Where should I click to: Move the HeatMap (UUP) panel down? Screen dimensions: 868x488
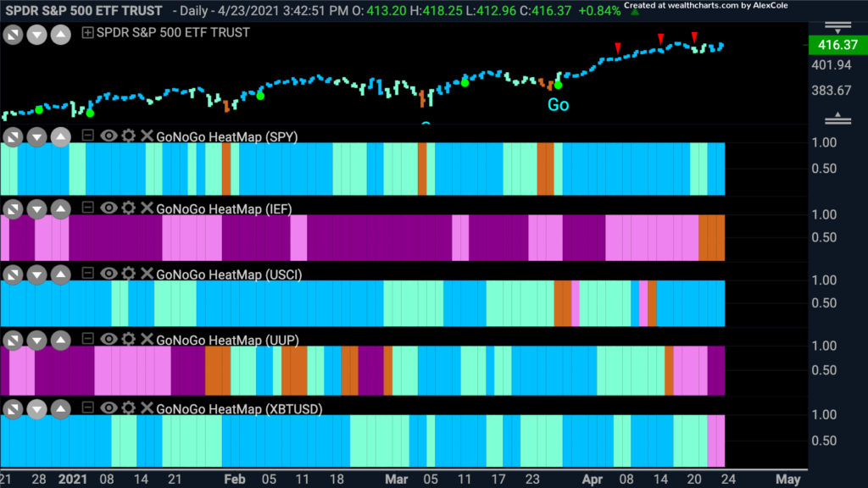pyautogui.click(x=36, y=340)
